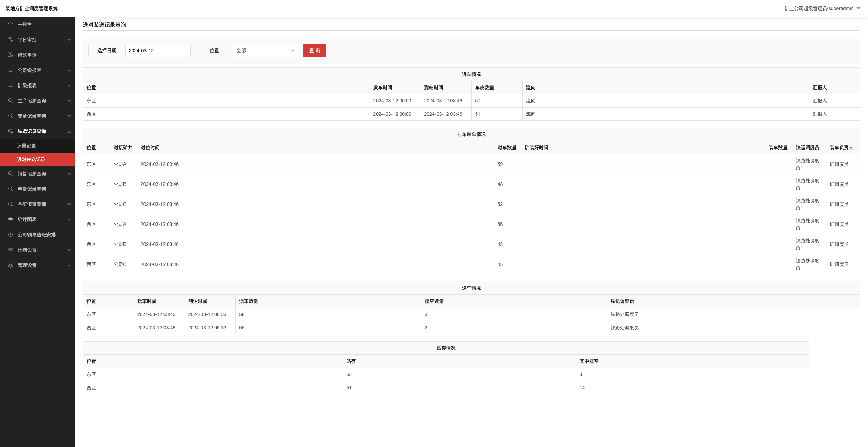
Task: Click the search icon beside 电量记录查询
Action: tap(11, 189)
